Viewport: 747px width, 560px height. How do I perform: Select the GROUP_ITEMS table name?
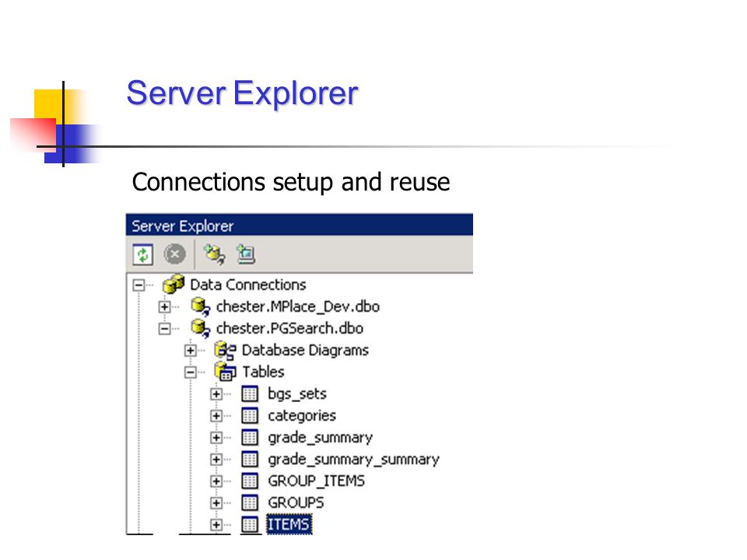pos(317,481)
